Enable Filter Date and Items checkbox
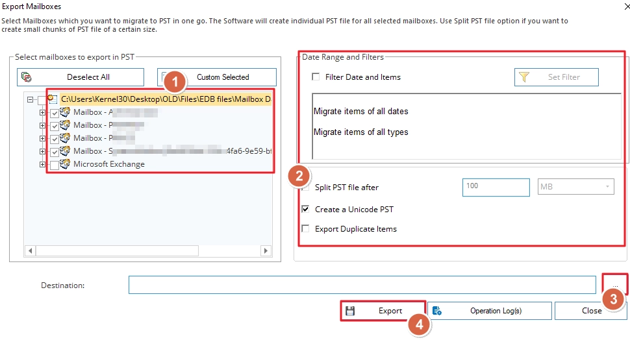Screen dimensions: 630x364 (316, 77)
